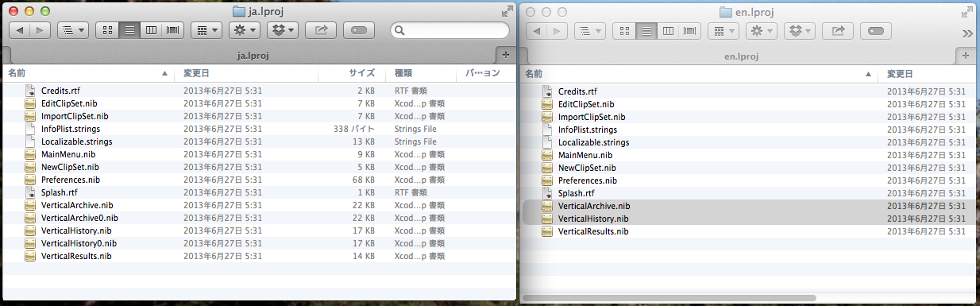The image size is (980, 306).
Task: Open arrange-by dropdown in en.lproj window
Action: click(x=723, y=31)
